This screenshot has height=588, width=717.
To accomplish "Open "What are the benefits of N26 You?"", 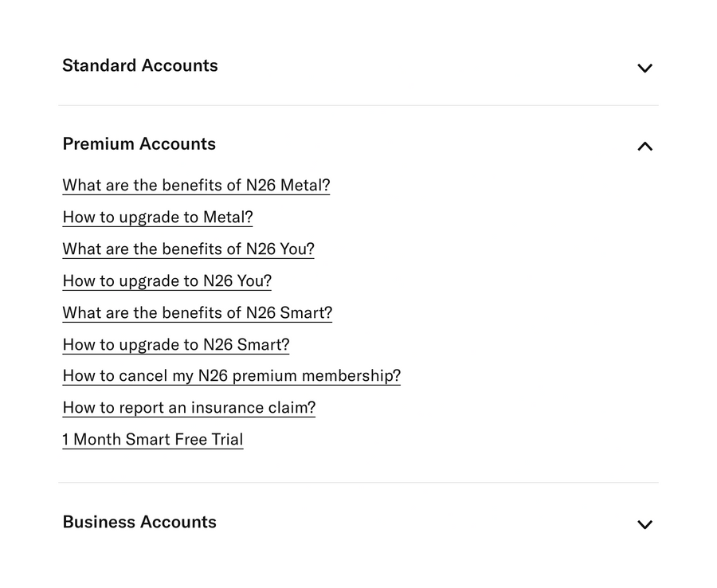I will pyautogui.click(x=188, y=249).
